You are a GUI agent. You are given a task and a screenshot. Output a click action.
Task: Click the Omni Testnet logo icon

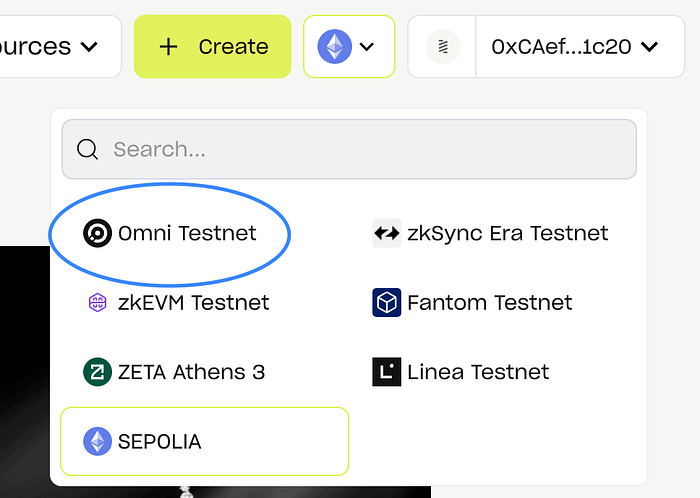point(97,233)
